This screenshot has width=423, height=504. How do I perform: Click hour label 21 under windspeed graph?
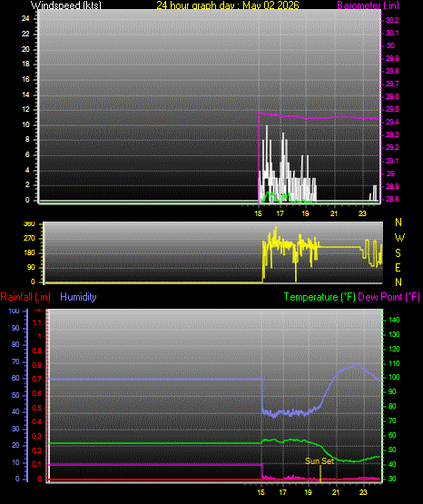point(334,213)
